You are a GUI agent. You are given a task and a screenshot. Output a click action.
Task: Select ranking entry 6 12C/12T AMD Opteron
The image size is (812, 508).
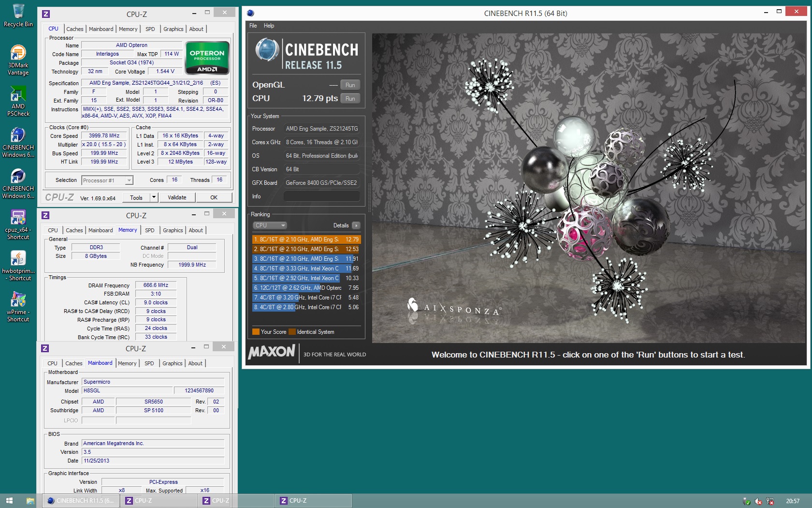point(306,288)
